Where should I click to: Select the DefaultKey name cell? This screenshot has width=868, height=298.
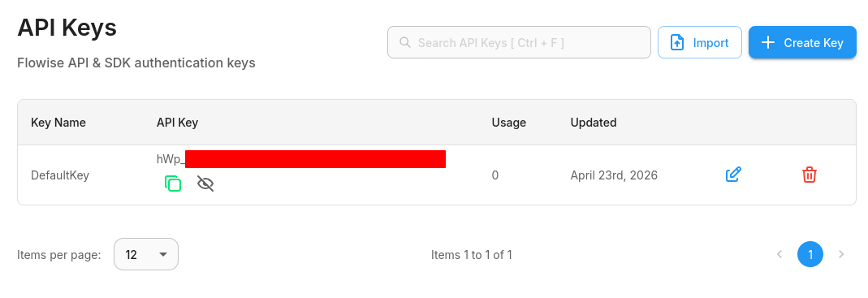60,175
